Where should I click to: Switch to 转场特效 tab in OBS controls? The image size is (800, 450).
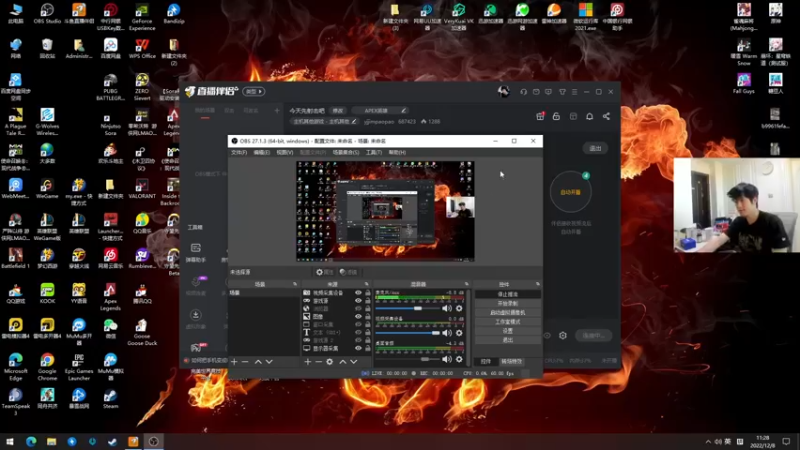[512, 362]
